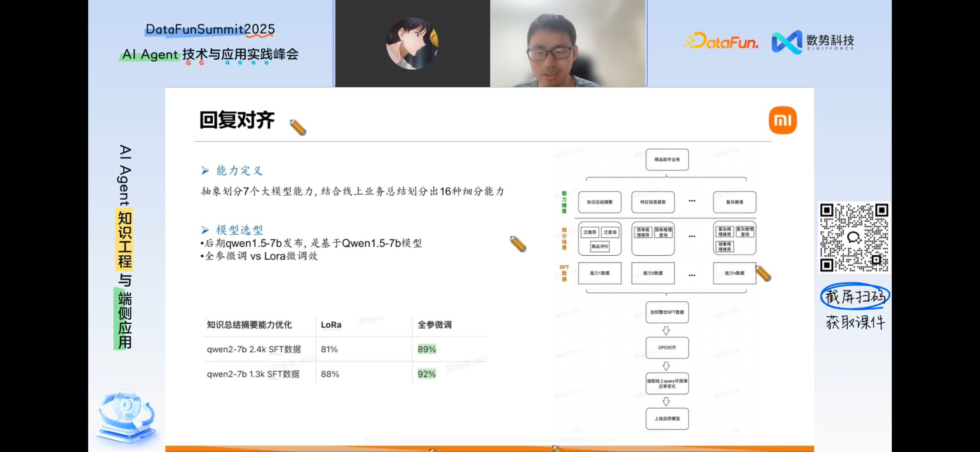Select the anime avatar participant tile

click(412, 43)
